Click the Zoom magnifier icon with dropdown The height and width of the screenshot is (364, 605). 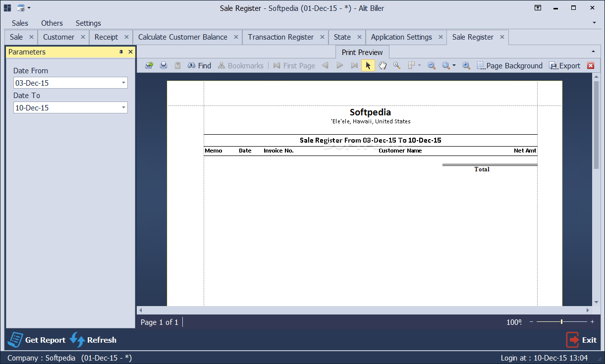click(446, 65)
